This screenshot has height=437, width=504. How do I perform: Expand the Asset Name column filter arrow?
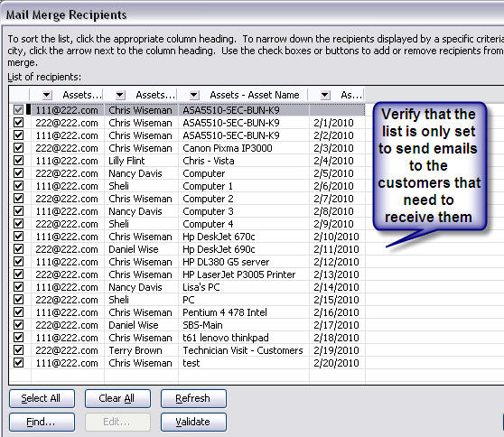[x=194, y=95]
